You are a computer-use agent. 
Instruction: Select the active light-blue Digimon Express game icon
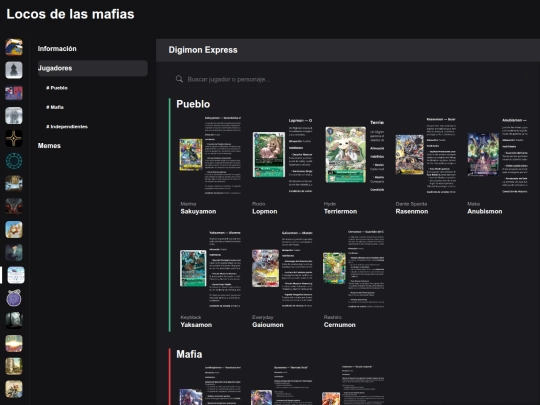point(16,275)
